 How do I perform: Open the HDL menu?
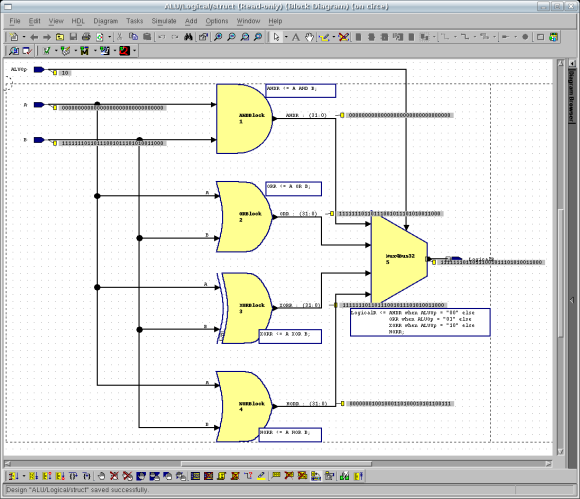(x=78, y=21)
